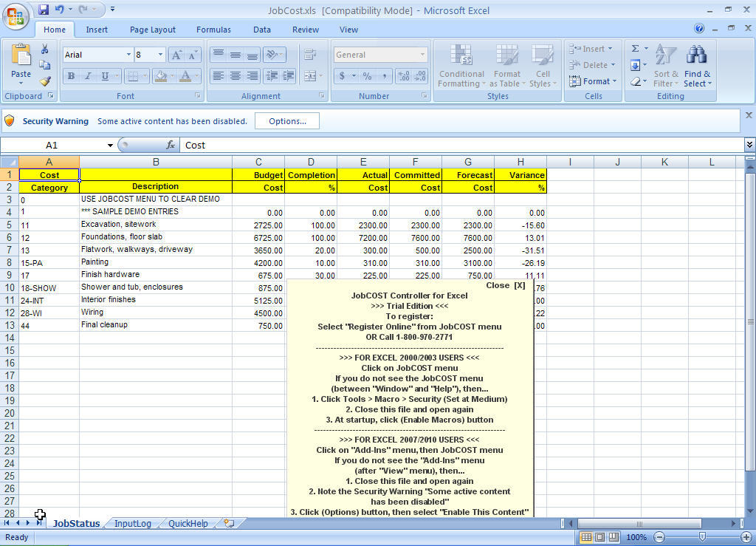The height and width of the screenshot is (546, 756).
Task: Click the security warning Options button
Action: [287, 121]
